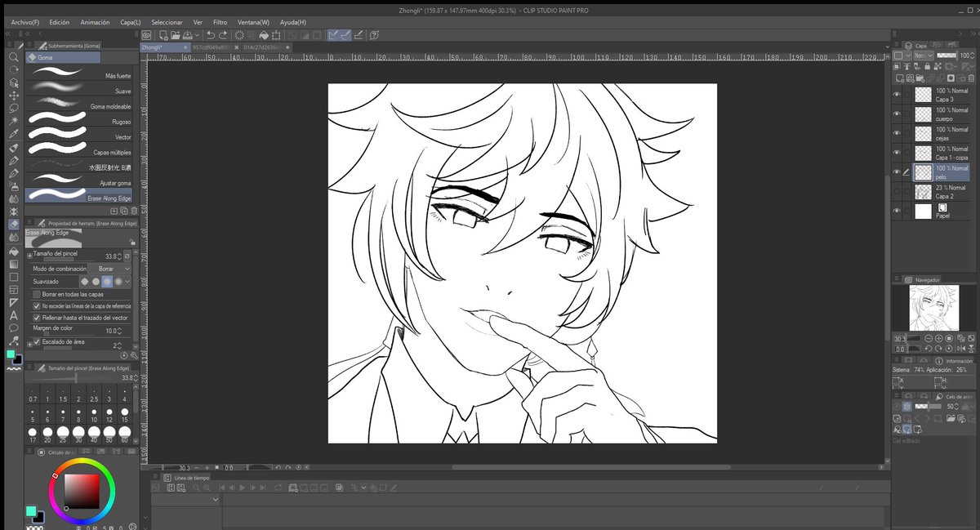Viewport: 980px width, 530px height.
Task: Open Edición menu
Action: tap(59, 22)
